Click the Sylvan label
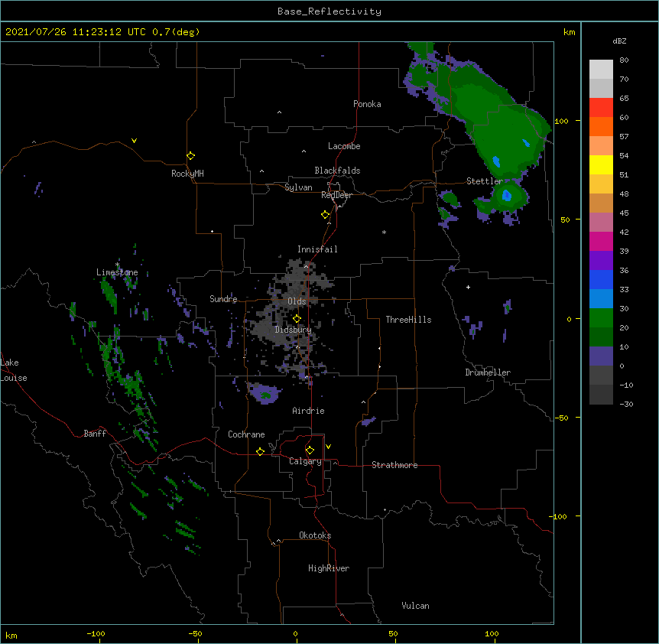 tap(298, 187)
